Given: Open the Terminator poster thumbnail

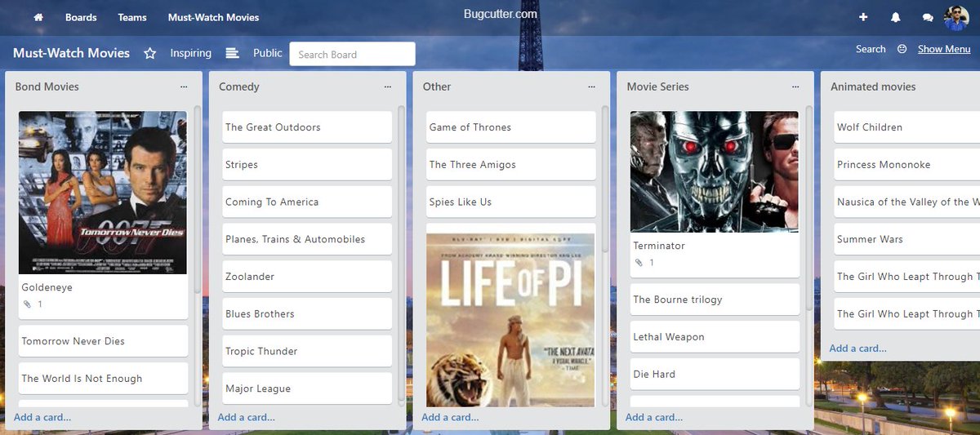Looking at the screenshot, I should coord(715,172).
